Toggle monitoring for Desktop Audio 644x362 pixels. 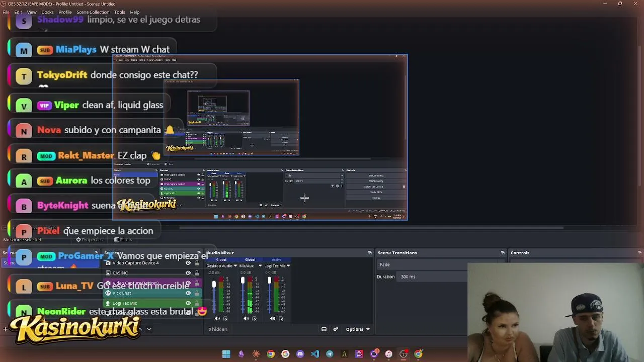(x=225, y=318)
